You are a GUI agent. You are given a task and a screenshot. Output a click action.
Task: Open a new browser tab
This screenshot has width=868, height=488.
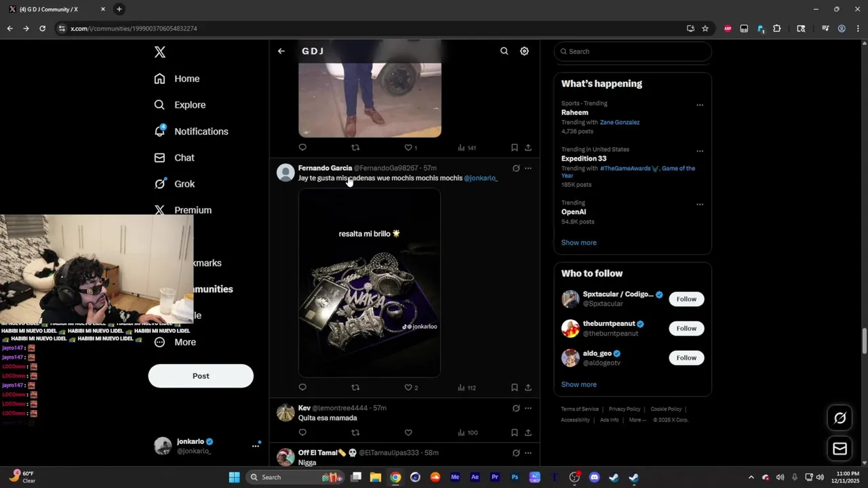(119, 9)
